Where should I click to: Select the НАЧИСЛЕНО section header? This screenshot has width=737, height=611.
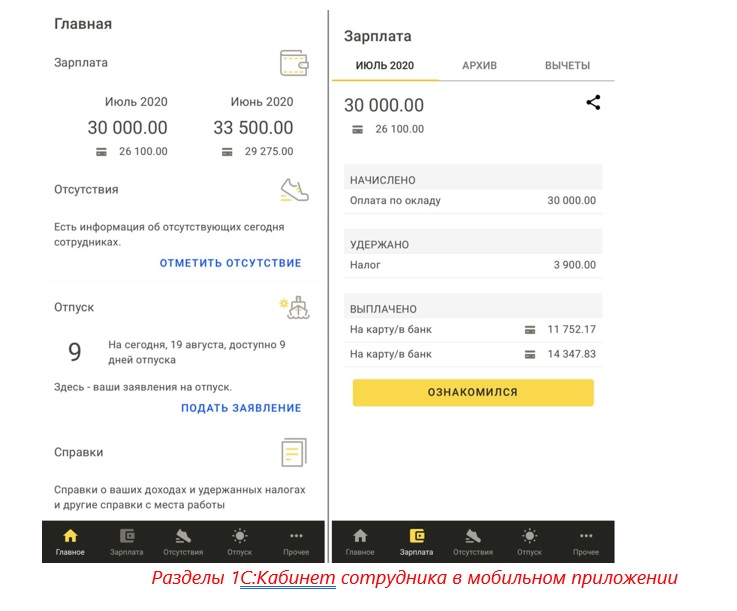473,178
